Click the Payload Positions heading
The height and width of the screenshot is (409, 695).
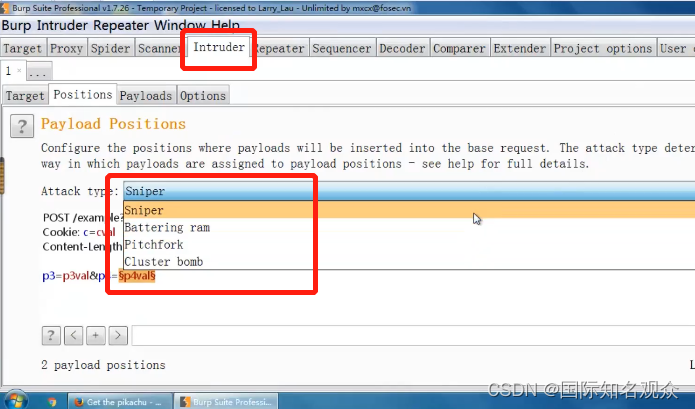pyautogui.click(x=113, y=124)
